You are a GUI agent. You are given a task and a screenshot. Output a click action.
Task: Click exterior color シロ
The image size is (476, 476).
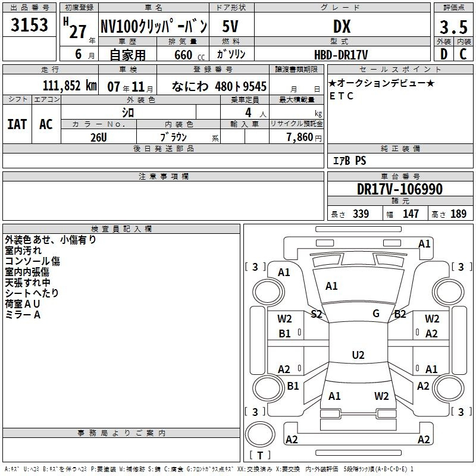tap(128, 113)
